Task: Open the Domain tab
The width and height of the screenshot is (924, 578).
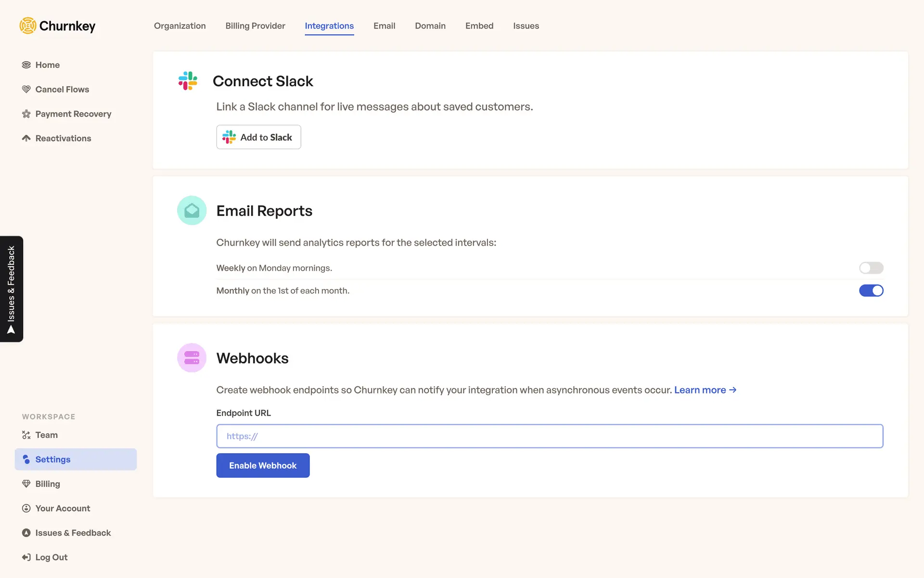Action: tap(430, 26)
